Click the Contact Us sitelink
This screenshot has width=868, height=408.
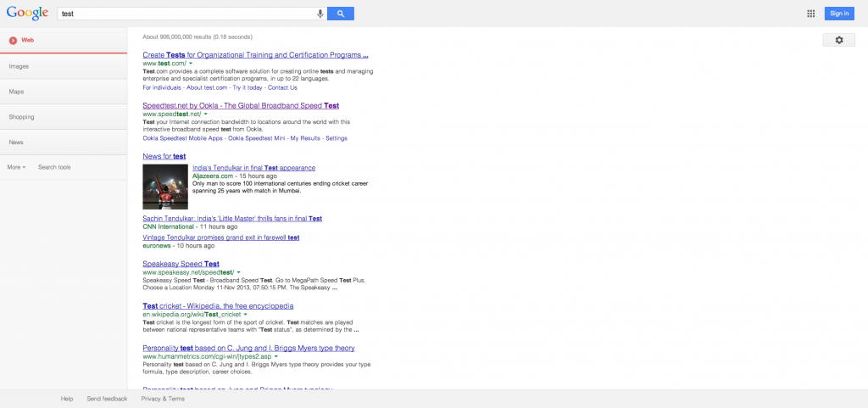point(282,87)
